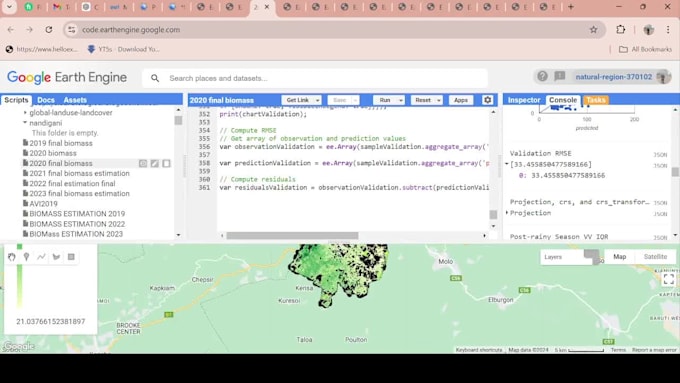The width and height of the screenshot is (680, 383).
Task: Show the map Layers panel
Action: tap(553, 257)
